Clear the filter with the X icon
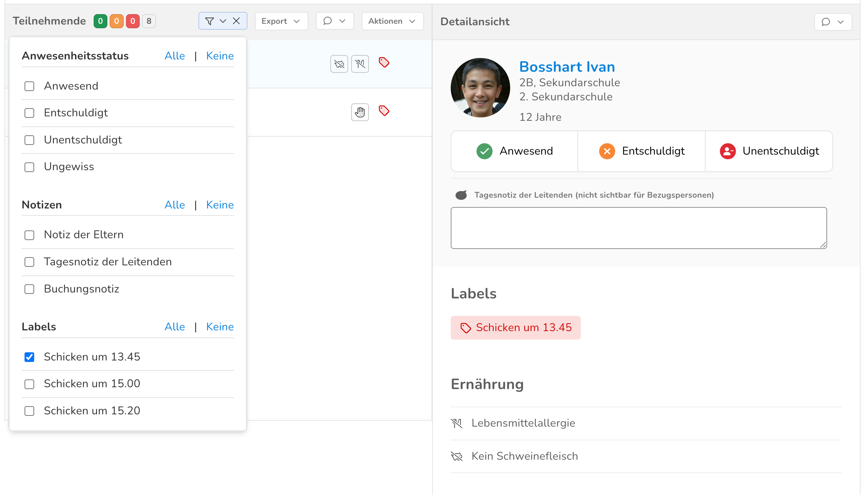Viewport: 868px width, 495px height. point(236,21)
